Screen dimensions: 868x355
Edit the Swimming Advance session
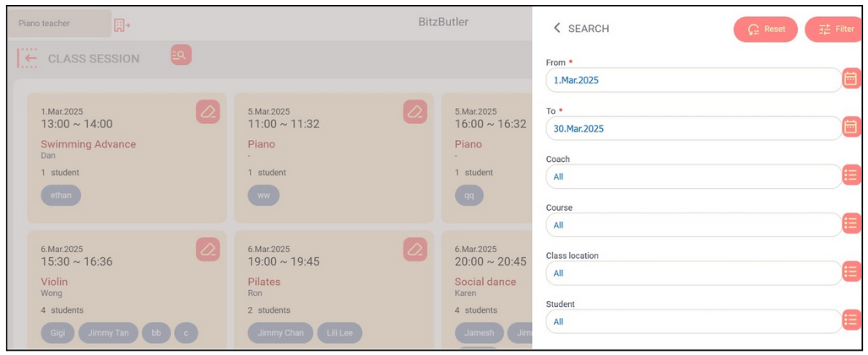(x=208, y=111)
